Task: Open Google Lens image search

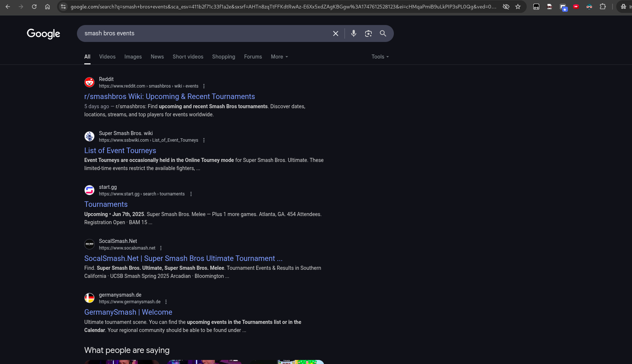Action: coord(368,33)
